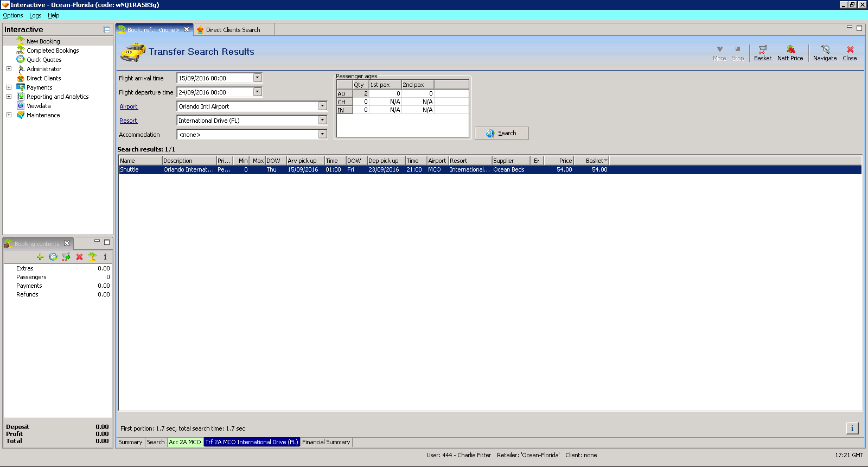Image resolution: width=868 pixels, height=467 pixels.
Task: Open the Help menu
Action: tap(53, 15)
